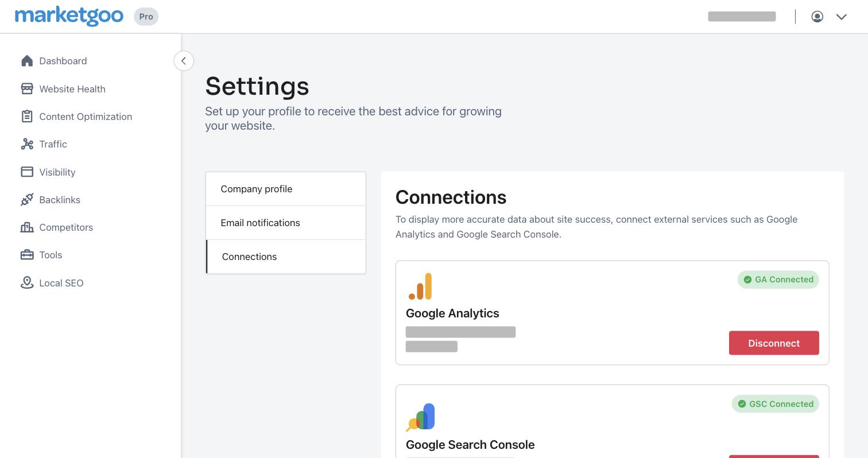Collapse the sidebar with the chevron button
This screenshot has width=868, height=458.
184,61
